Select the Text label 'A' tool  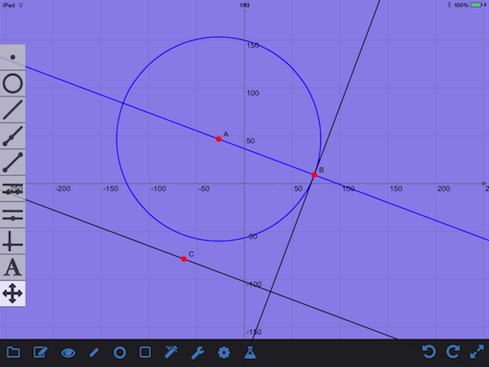13,267
